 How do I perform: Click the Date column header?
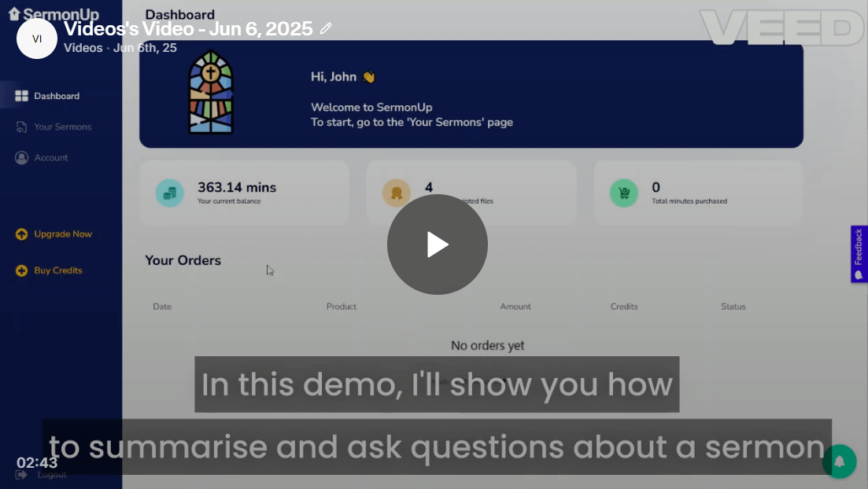(x=162, y=307)
